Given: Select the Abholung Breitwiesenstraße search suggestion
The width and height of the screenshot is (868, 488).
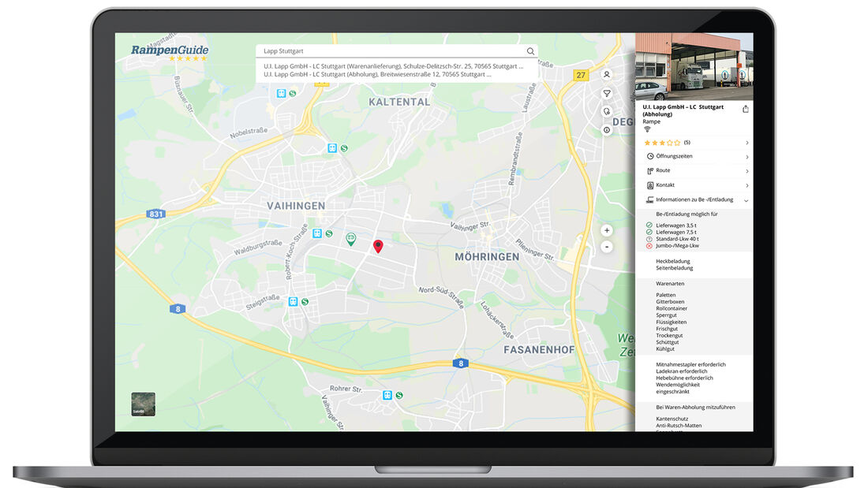Looking at the screenshot, I should (377, 75).
